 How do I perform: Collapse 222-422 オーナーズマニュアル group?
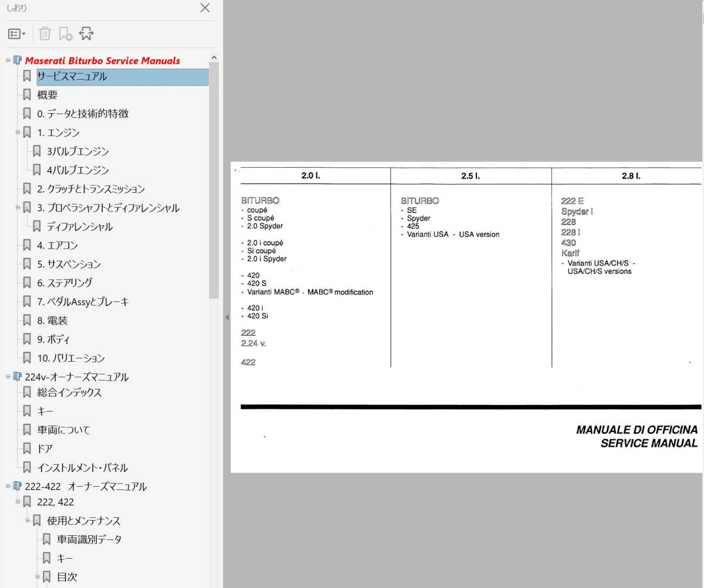point(8,486)
